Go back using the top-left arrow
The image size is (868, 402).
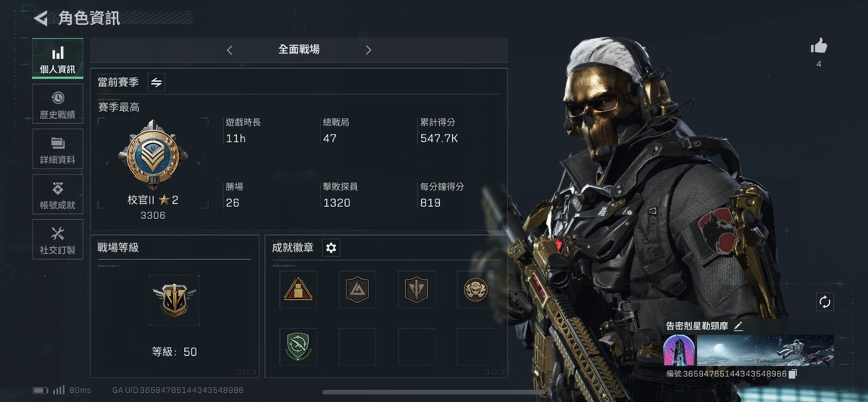41,18
